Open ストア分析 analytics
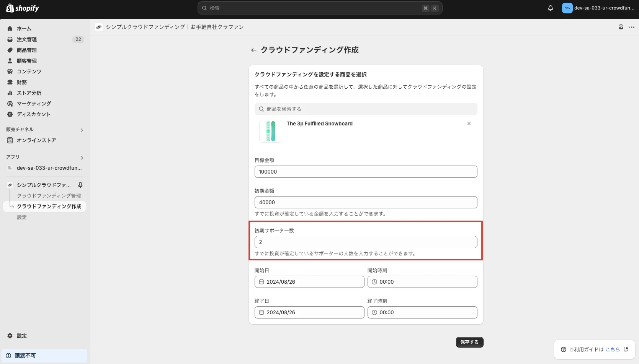 point(29,93)
